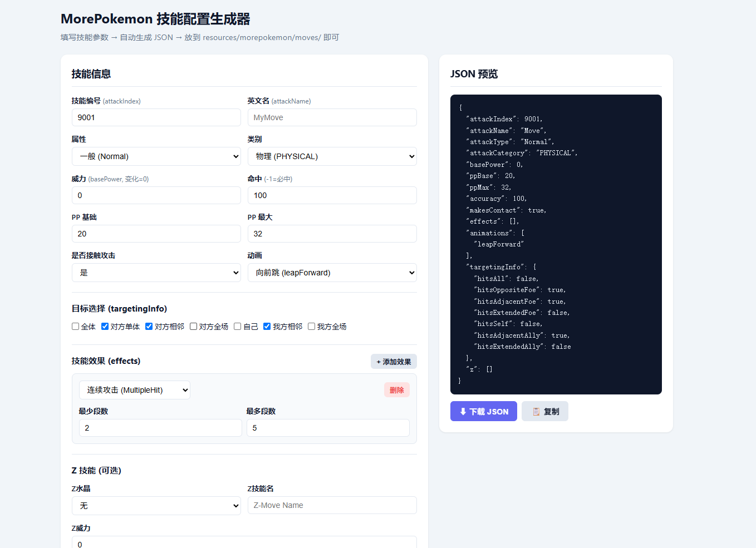Open the 类别 category dropdown

point(332,156)
